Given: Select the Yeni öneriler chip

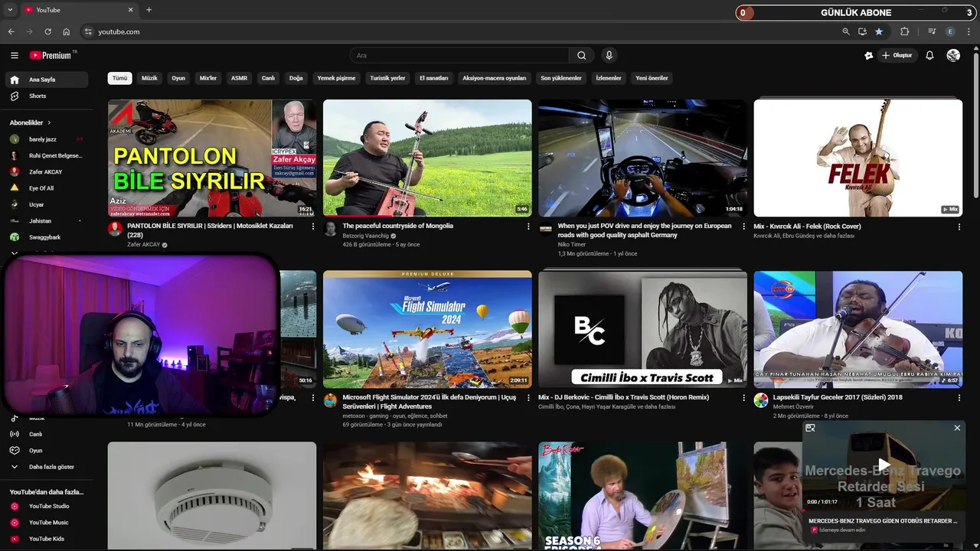Looking at the screenshot, I should [652, 78].
